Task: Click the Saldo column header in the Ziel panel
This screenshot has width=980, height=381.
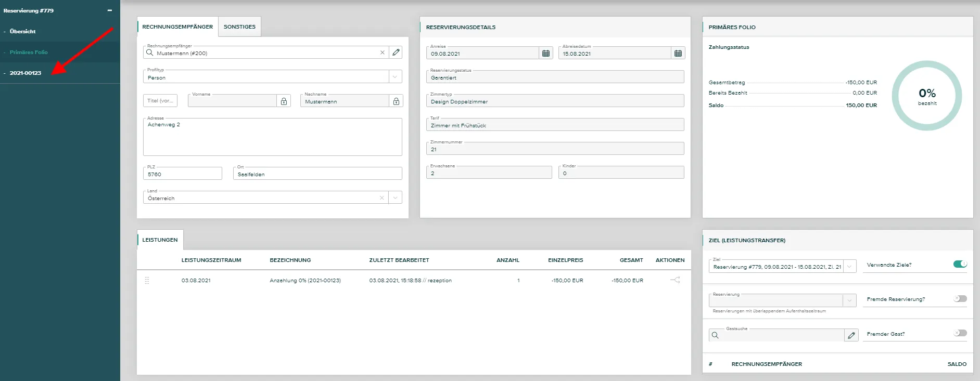Action: [957, 364]
